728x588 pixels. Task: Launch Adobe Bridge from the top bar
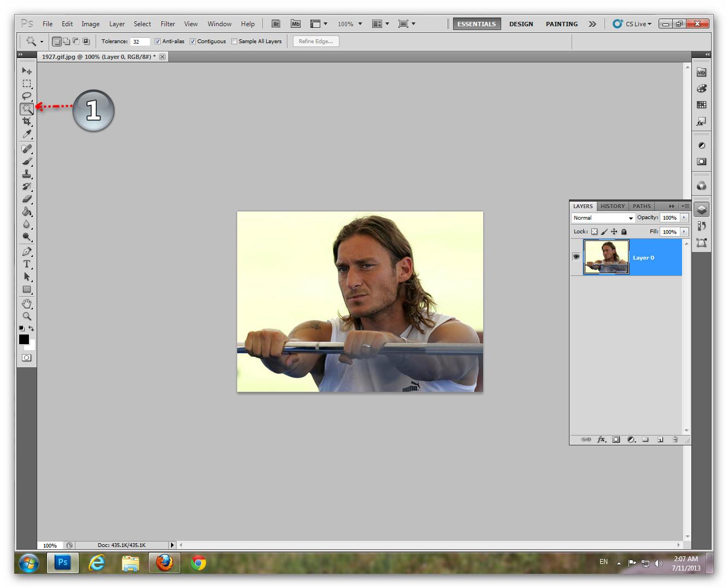click(276, 24)
